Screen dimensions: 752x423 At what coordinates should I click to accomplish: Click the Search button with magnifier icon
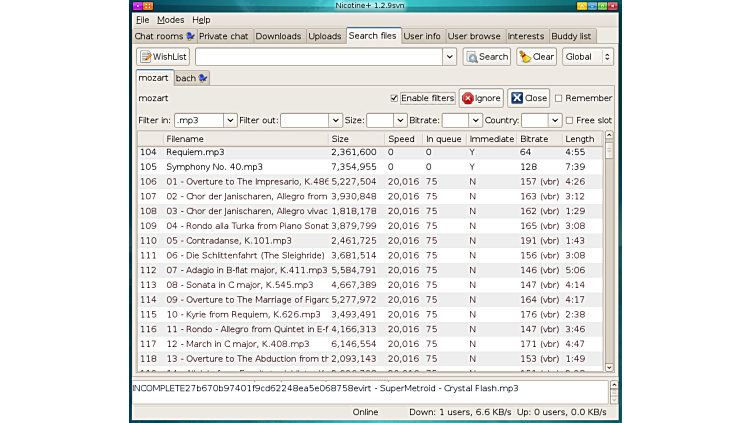coord(487,57)
